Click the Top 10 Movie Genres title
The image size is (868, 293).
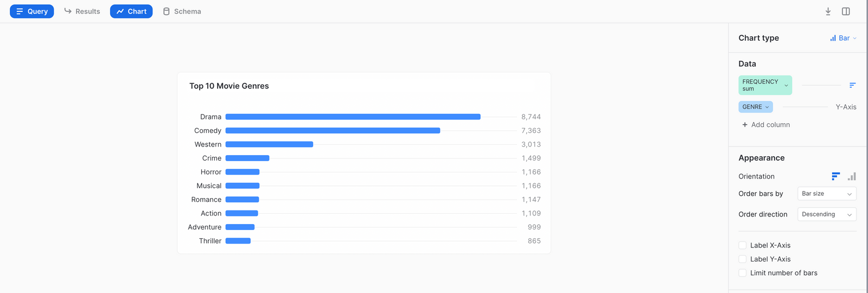point(229,86)
